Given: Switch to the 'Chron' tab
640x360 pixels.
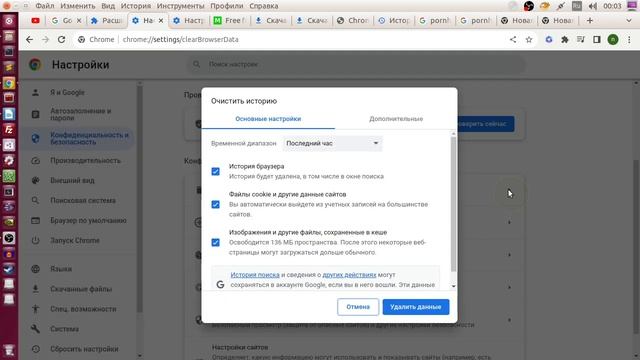Looking at the screenshot, I should [353, 20].
